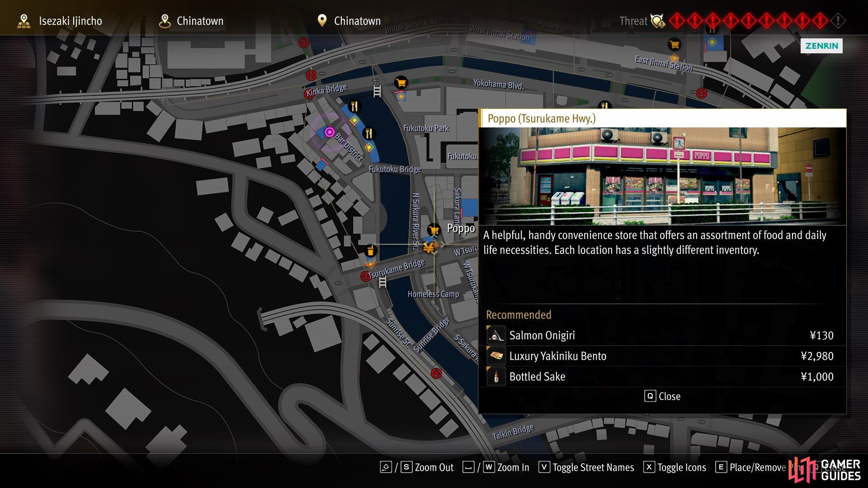Click the Bottled Sake item icon
The height and width of the screenshot is (488, 868).
click(x=496, y=376)
